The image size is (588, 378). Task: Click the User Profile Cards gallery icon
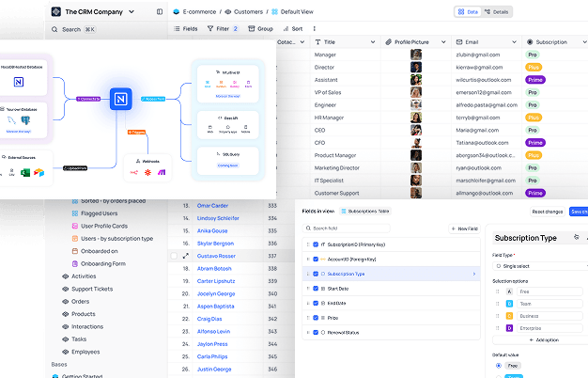tap(74, 226)
